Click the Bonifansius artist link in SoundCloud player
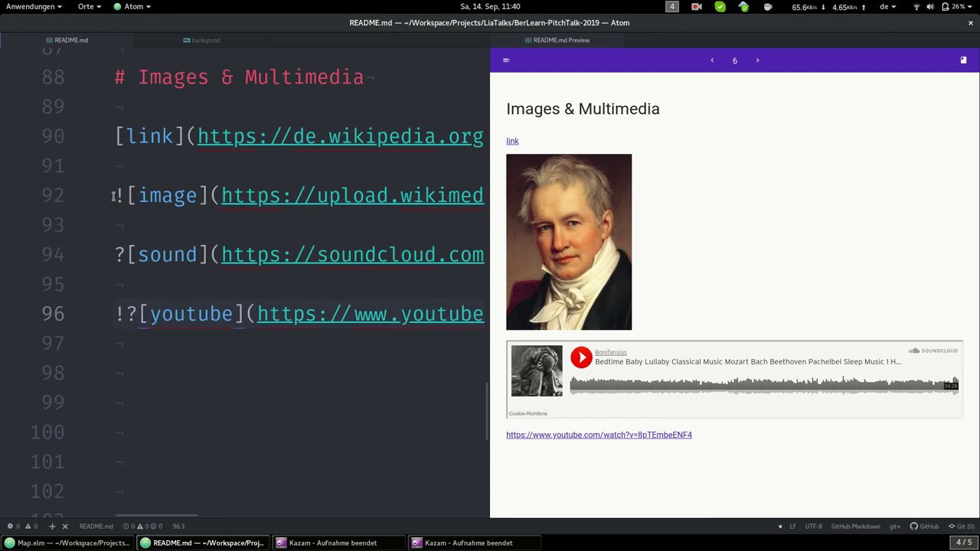Viewport: 980px width, 551px height. (x=610, y=352)
